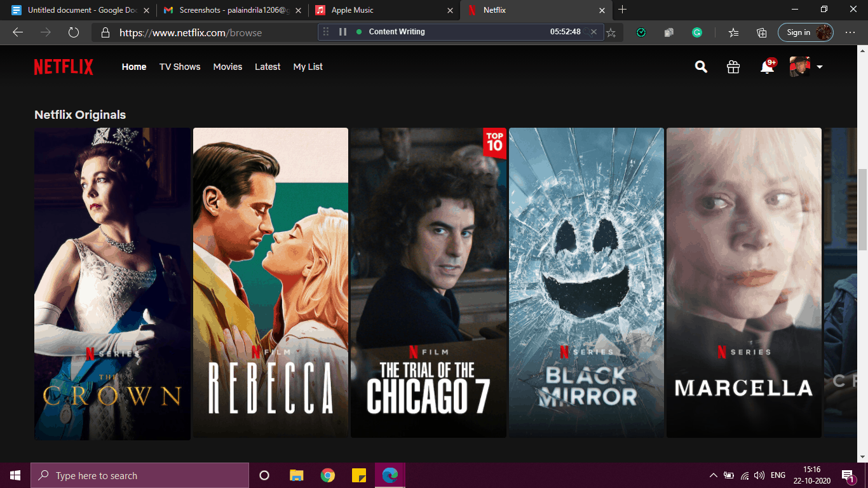This screenshot has width=868, height=488.
Task: Select the Netflix browser tab
Action: coord(536,10)
